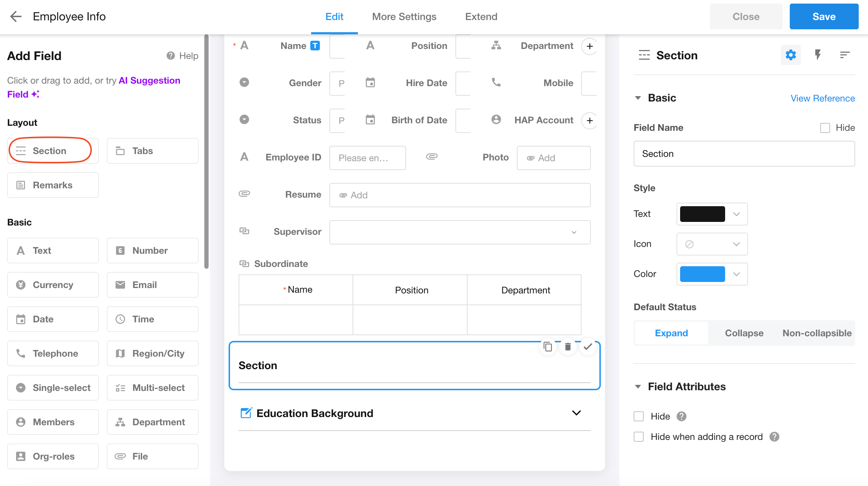Select Collapse as the default status

click(x=744, y=333)
